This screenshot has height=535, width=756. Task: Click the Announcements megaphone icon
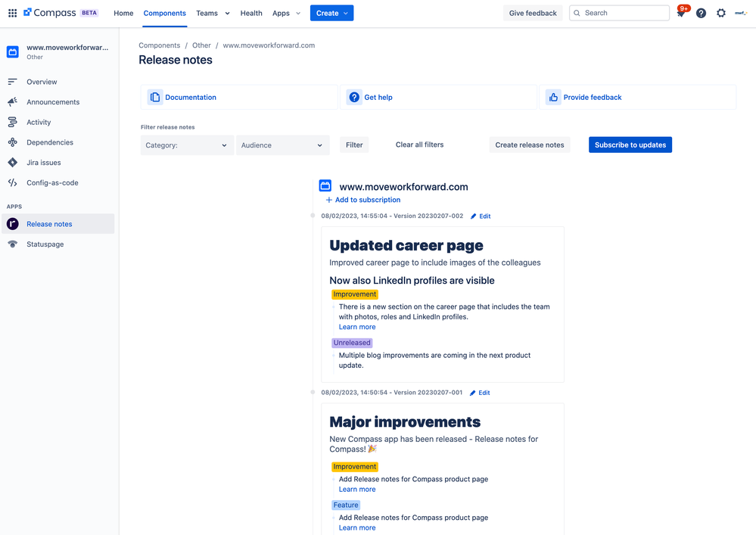(13, 102)
